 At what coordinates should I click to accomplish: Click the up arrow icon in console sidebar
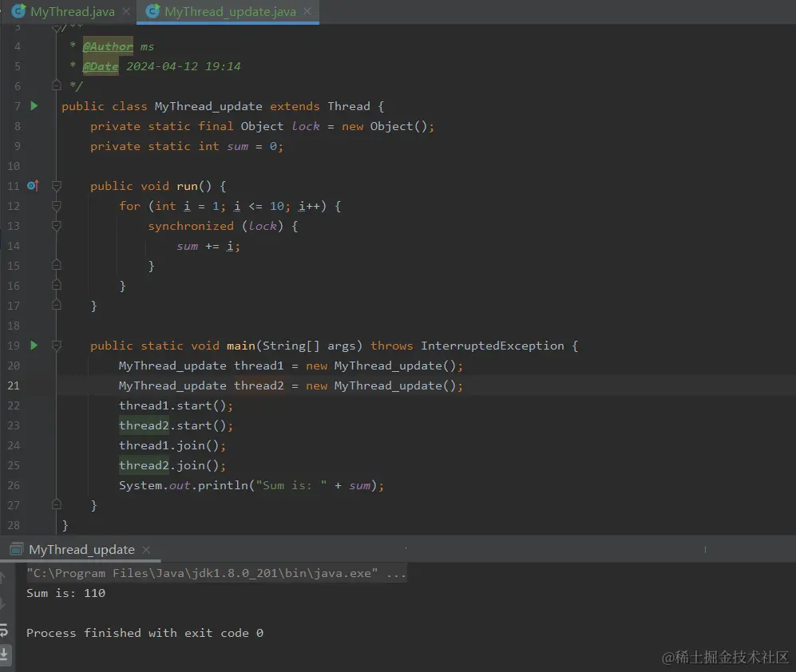coord(2,577)
